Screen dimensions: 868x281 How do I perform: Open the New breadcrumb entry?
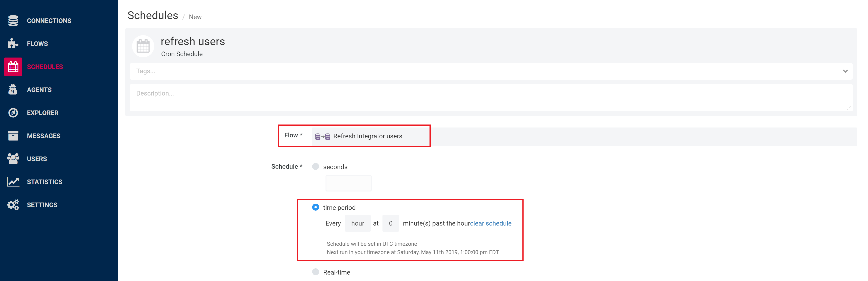click(195, 17)
